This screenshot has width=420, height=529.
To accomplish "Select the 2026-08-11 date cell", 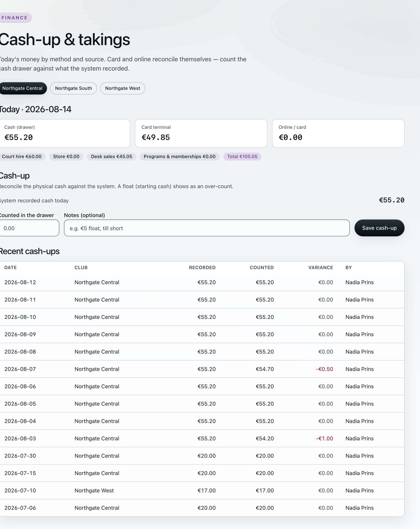I will (20, 300).
